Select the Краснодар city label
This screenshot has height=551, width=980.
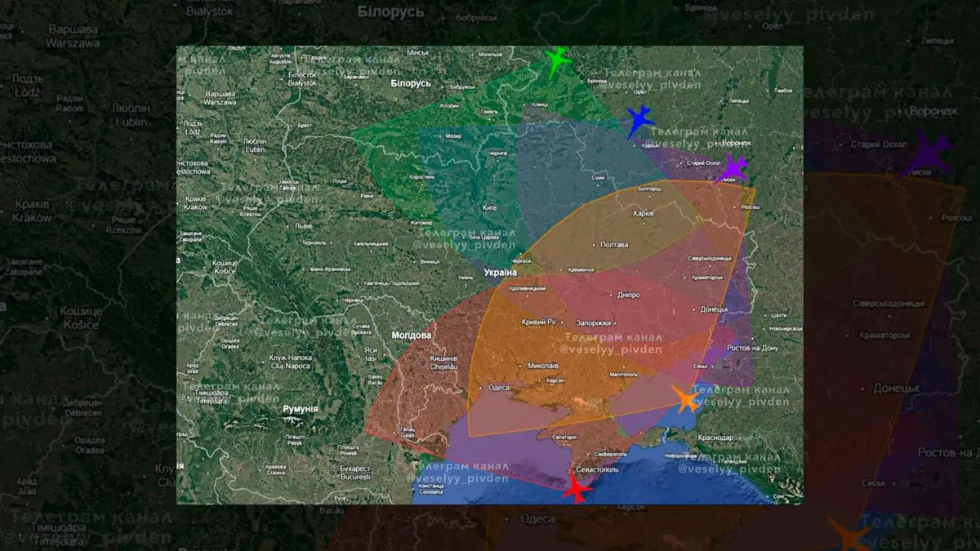[x=716, y=438]
